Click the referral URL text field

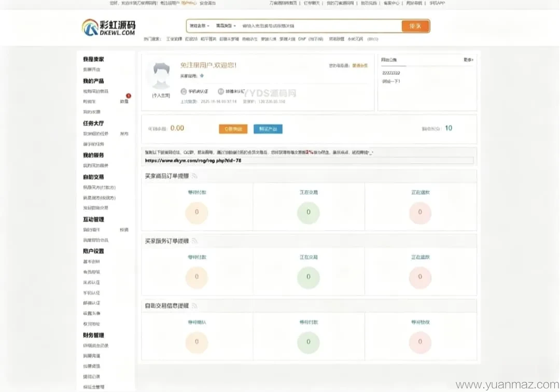point(309,161)
